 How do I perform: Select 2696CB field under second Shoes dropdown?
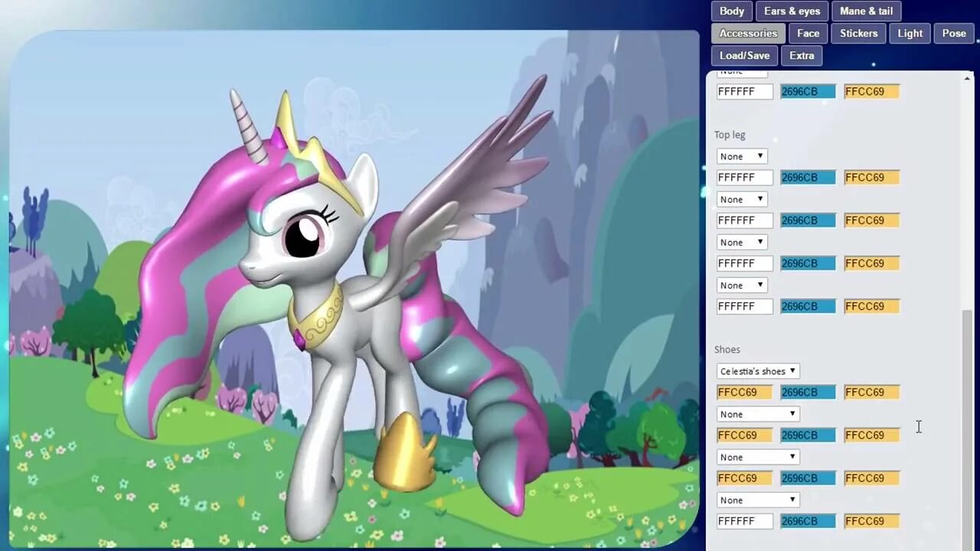point(808,435)
